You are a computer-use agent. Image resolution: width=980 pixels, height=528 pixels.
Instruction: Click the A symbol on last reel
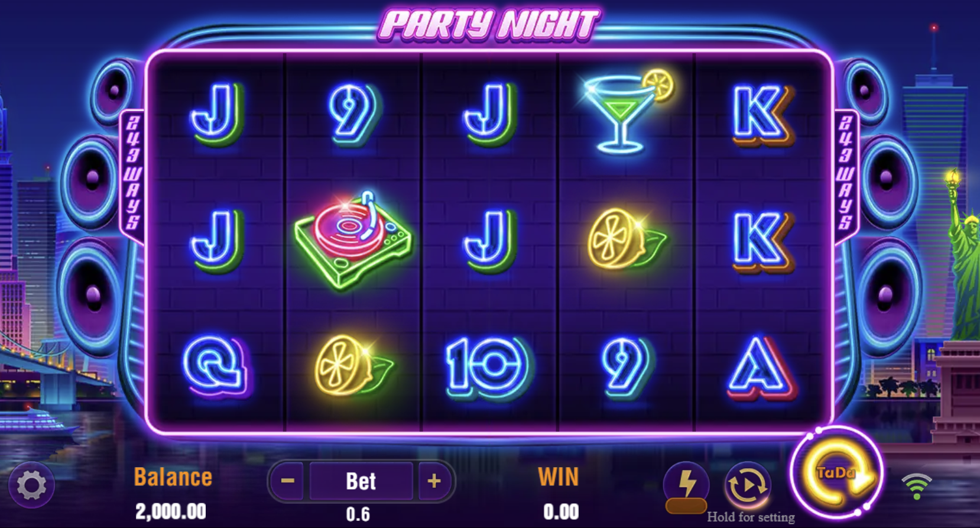click(761, 367)
